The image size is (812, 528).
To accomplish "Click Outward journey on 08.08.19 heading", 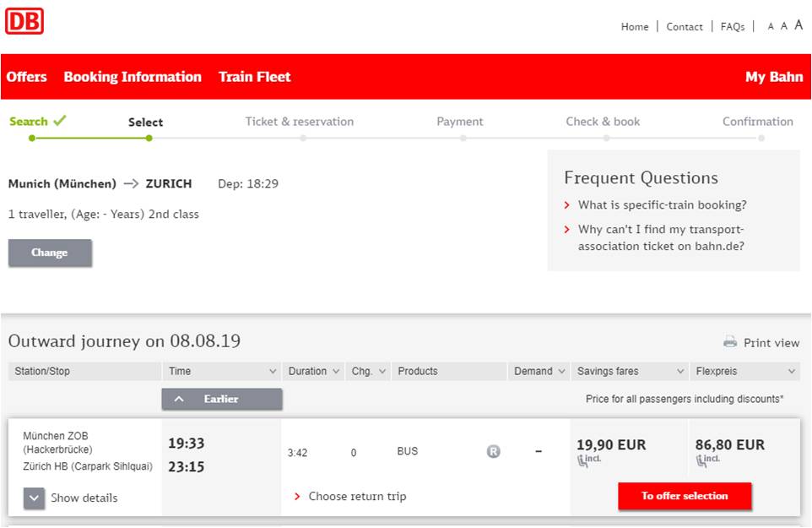I will pos(124,341).
